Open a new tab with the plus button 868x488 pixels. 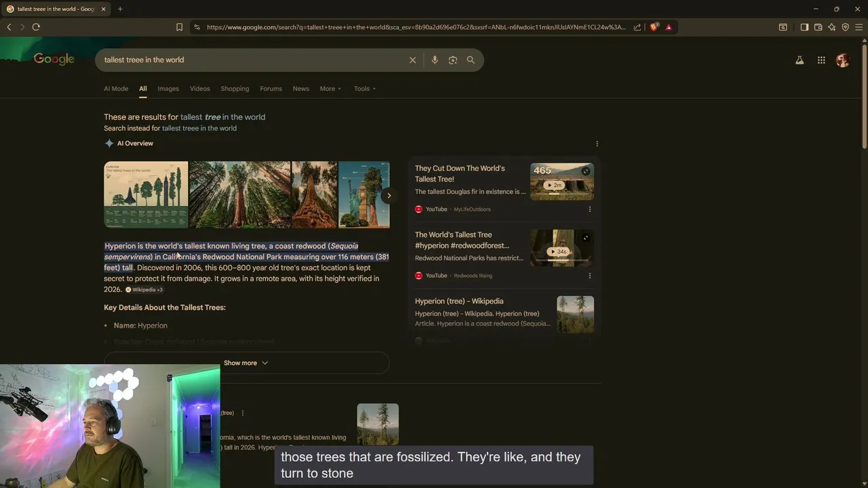pyautogui.click(x=120, y=9)
